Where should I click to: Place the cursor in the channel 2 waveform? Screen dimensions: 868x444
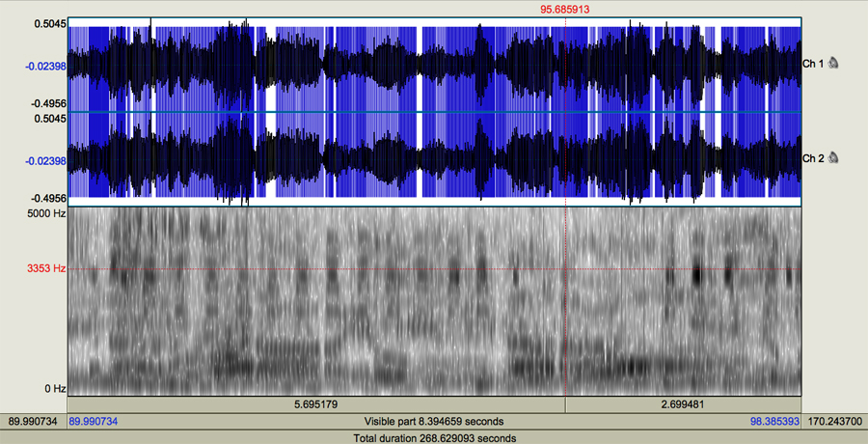[386, 159]
